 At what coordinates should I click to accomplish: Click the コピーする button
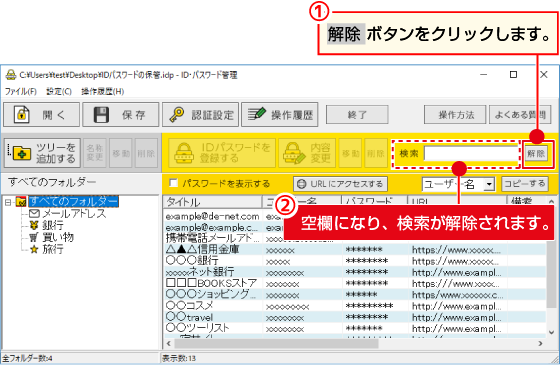[525, 184]
